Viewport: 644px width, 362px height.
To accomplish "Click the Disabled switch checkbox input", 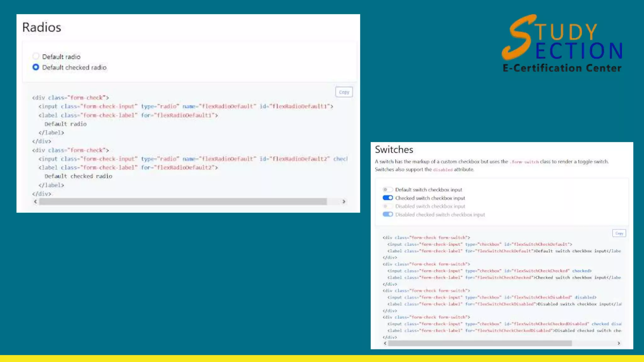I will [x=387, y=206].
